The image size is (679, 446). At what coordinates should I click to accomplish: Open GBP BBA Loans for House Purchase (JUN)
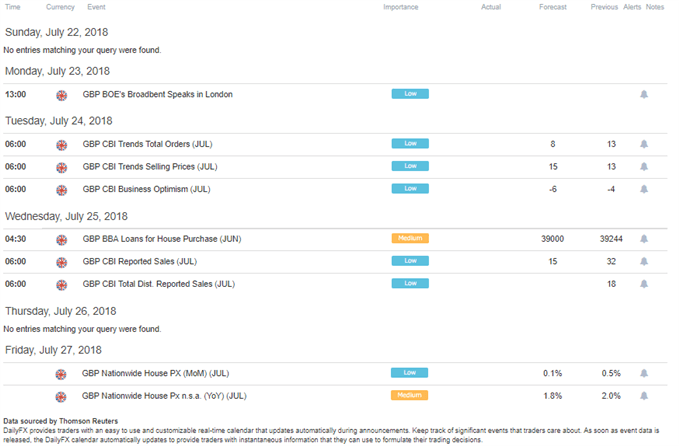point(162,239)
